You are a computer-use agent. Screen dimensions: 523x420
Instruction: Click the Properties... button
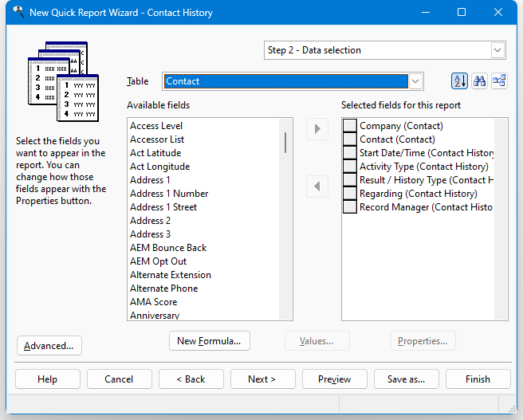click(x=423, y=341)
